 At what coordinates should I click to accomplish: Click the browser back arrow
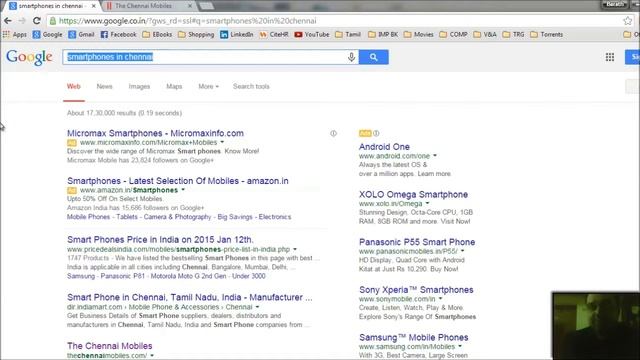coord(8,21)
